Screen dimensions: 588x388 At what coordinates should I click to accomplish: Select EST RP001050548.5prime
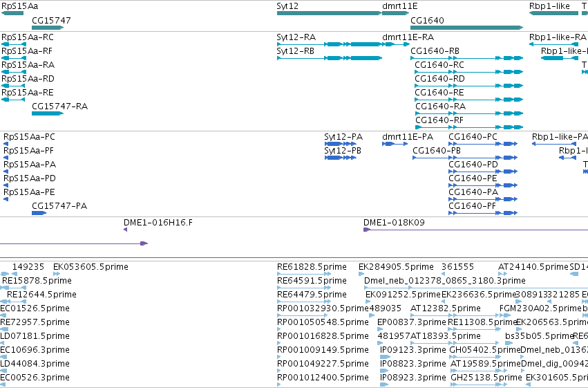tap(323, 323)
